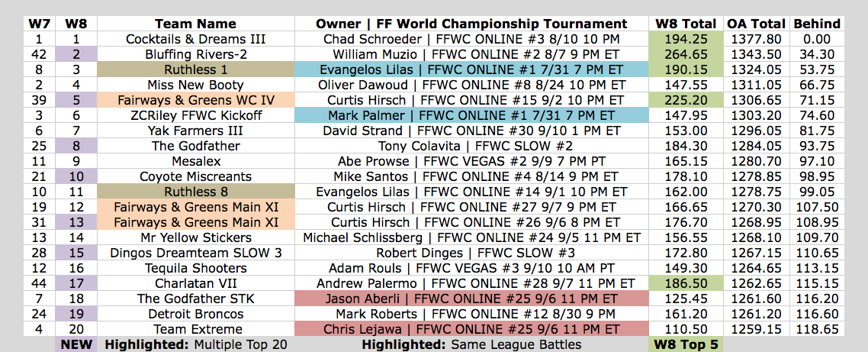Select the OA Total column header
Screen dimensions: 868x352
click(x=756, y=24)
